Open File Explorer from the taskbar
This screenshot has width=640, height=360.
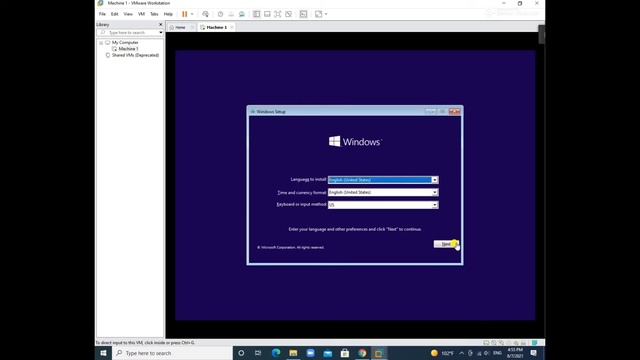coord(293,353)
